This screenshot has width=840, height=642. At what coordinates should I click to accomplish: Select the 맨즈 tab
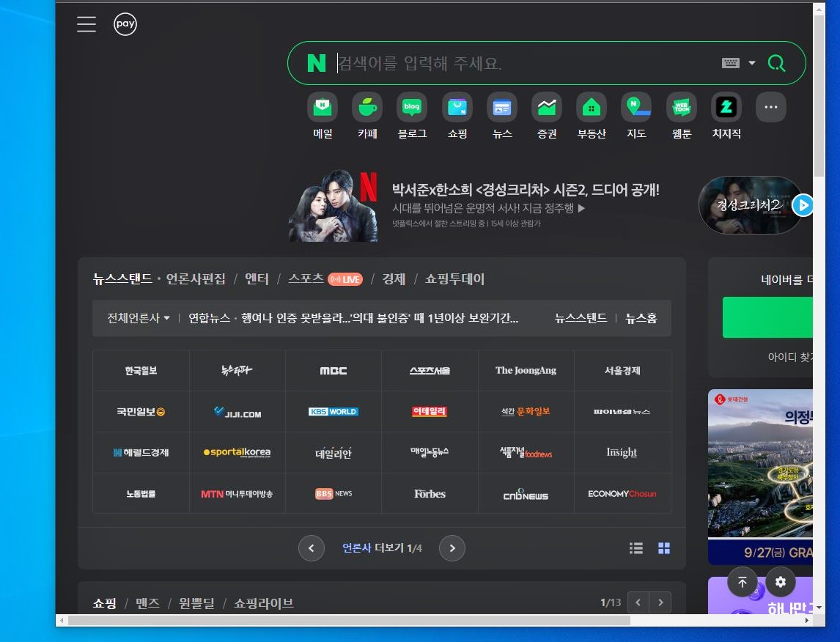click(147, 603)
